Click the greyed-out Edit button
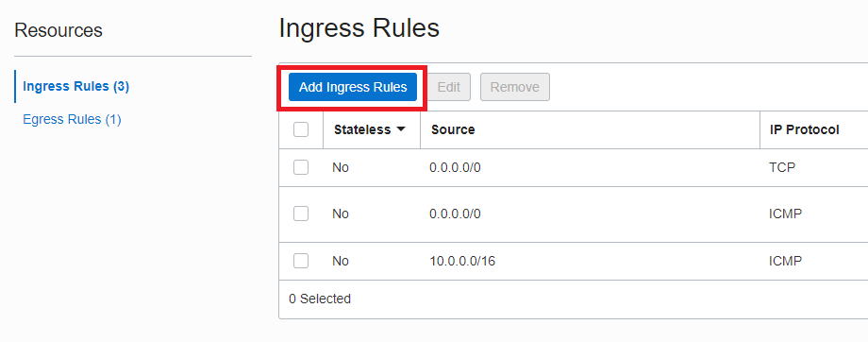The image size is (868, 342). (x=448, y=87)
